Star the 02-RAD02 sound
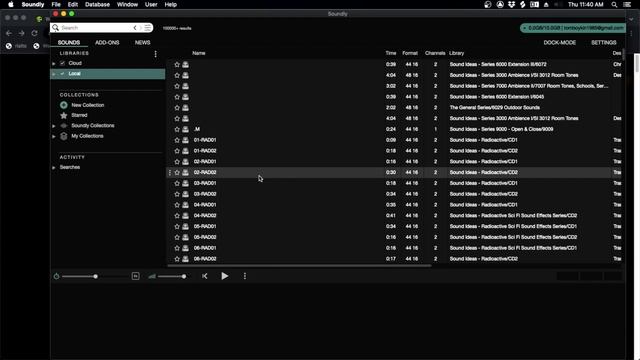The height and width of the screenshot is (360, 640). point(177,172)
